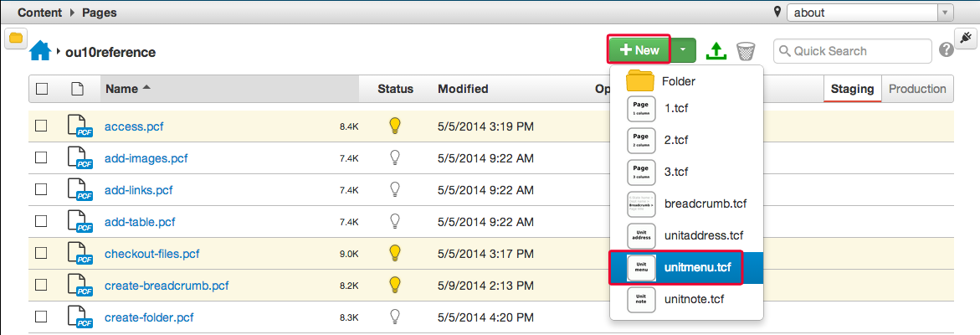The image size is (980, 335).
Task: Click the lightbulb status icon for add-images.pcf
Action: (x=396, y=157)
